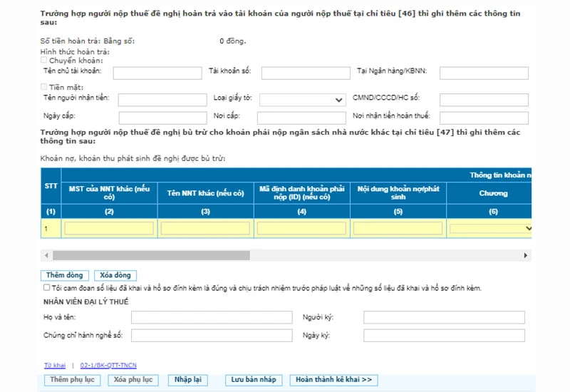Click the table's horizontal scrollbar thumb
The width and height of the screenshot is (570, 392).
[x=151, y=255]
